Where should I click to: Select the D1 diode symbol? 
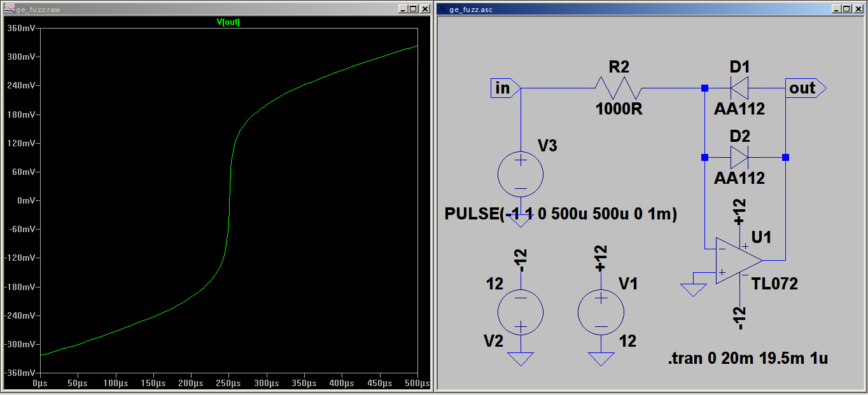[739, 88]
